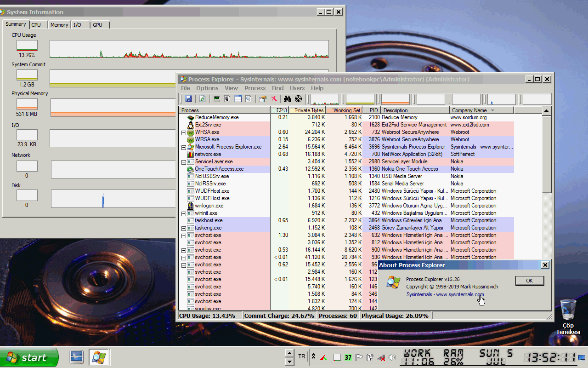Click the Physical Memory history graph
The height and width of the screenshot is (368, 588).
tap(113, 108)
